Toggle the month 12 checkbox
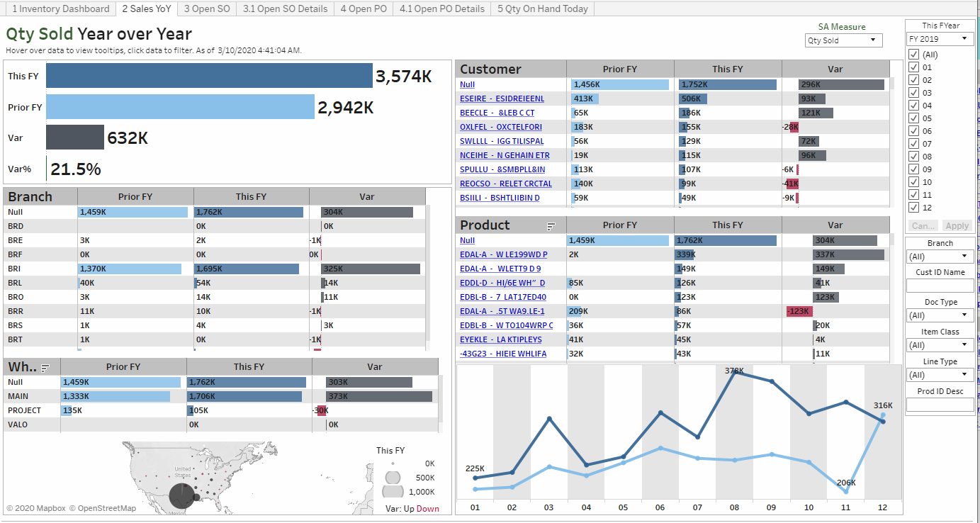The image size is (980, 523). pyautogui.click(x=914, y=208)
